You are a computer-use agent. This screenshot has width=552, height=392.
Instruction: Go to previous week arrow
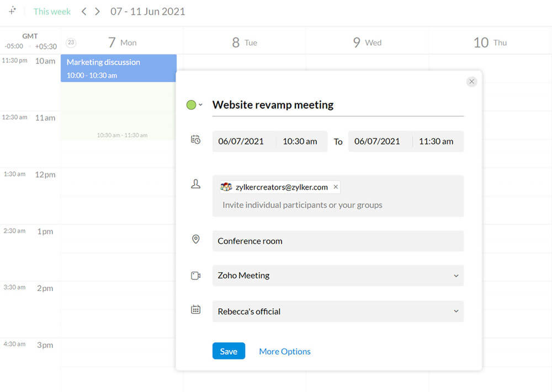[x=84, y=12]
